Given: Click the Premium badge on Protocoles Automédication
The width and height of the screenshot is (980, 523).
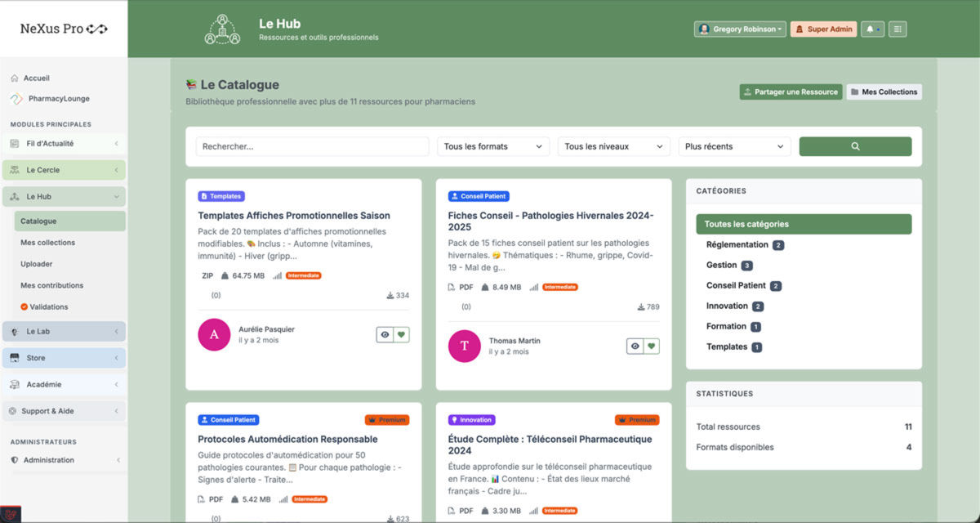Looking at the screenshot, I should [386, 419].
